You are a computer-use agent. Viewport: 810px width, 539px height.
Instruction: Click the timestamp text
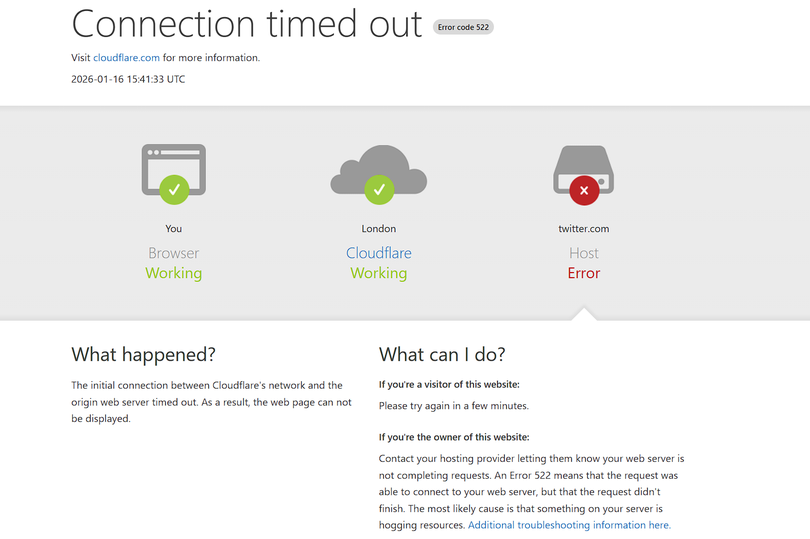pyautogui.click(x=128, y=79)
